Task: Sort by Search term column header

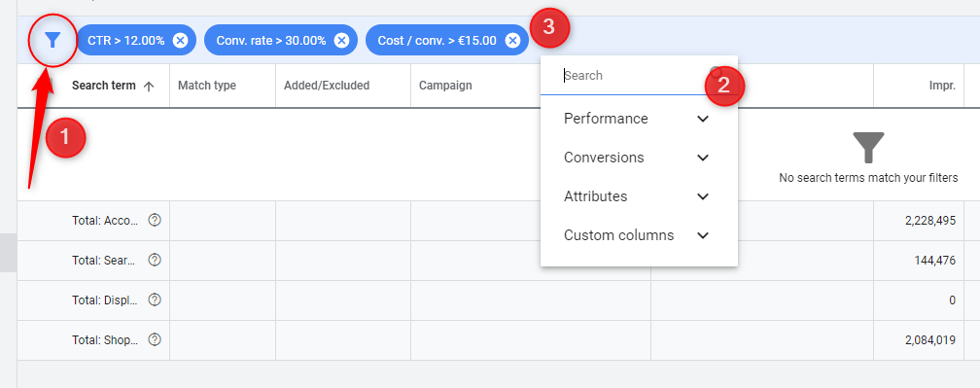Action: tap(104, 86)
